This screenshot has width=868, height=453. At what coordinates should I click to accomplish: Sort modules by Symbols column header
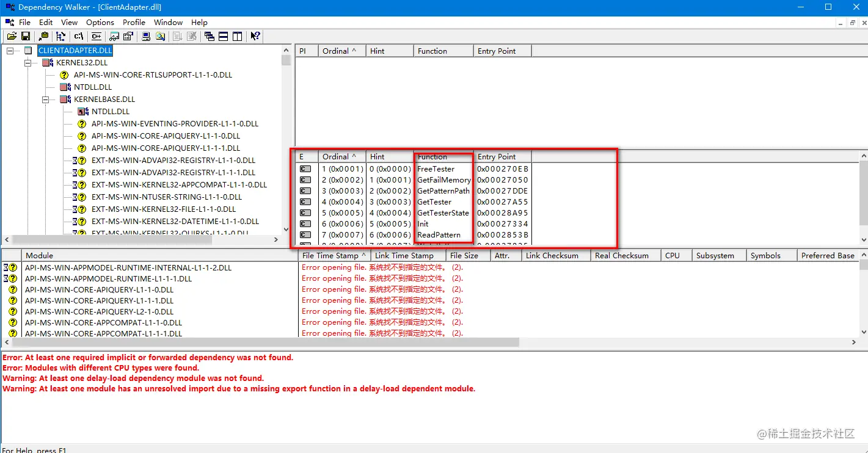coord(772,256)
